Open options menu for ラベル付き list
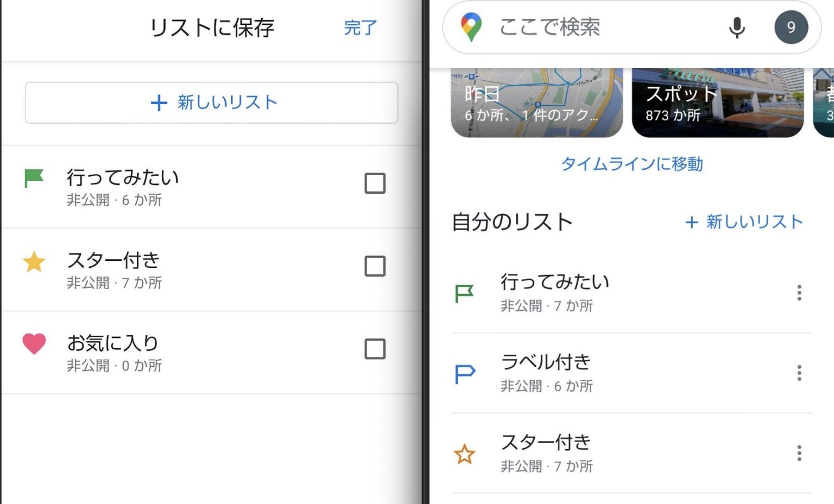 pyautogui.click(x=799, y=373)
